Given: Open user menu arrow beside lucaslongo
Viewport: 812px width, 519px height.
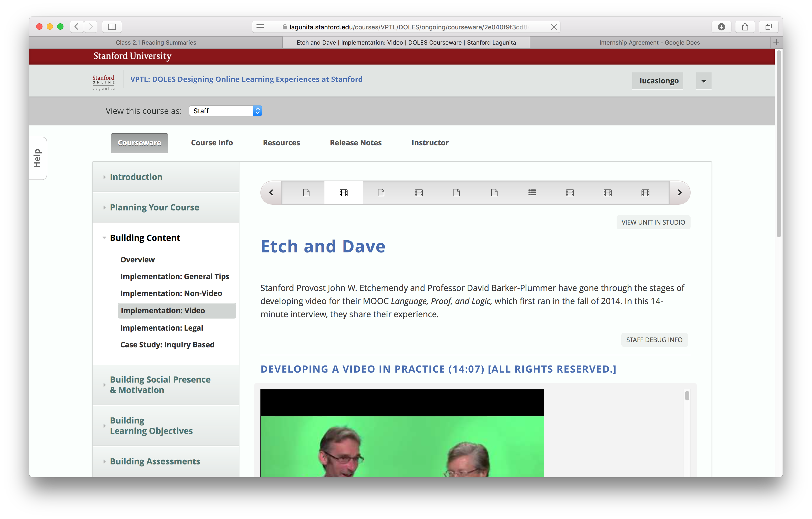Looking at the screenshot, I should (x=703, y=81).
